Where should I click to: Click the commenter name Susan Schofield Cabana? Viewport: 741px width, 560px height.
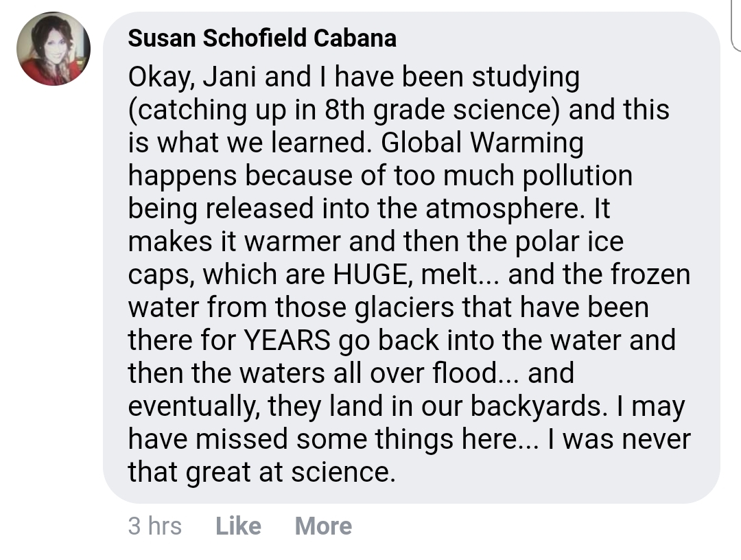click(262, 38)
